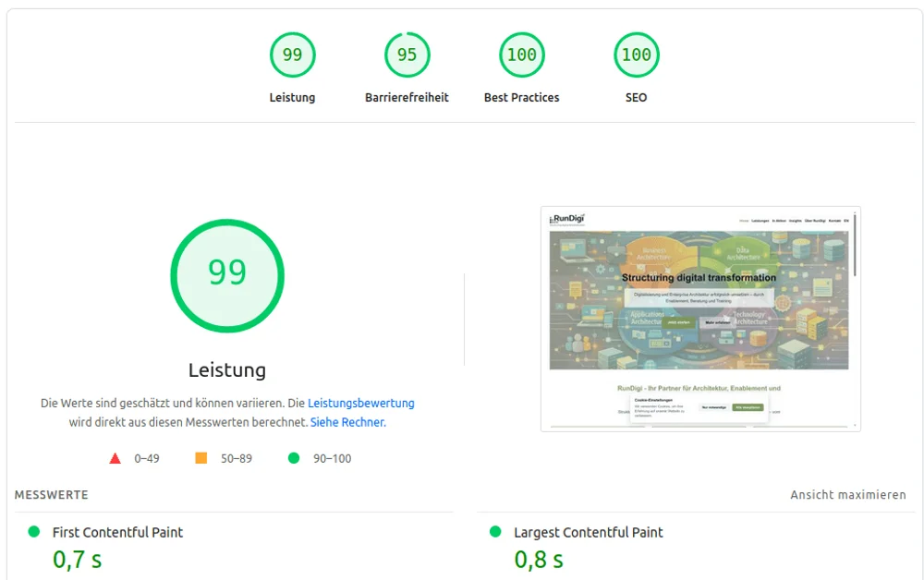
Task: Click the Barrierefreiheit score gauge showing 95
Action: tap(407, 54)
